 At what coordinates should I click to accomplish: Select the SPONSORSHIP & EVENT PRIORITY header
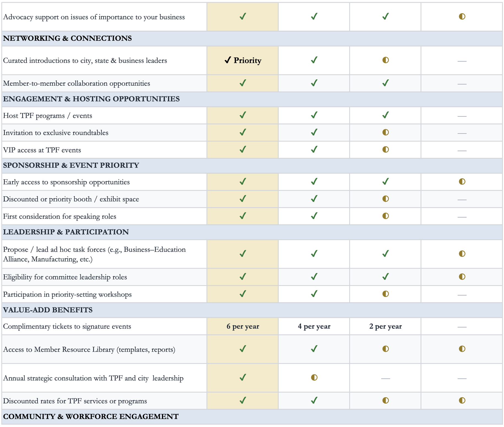coord(252,165)
